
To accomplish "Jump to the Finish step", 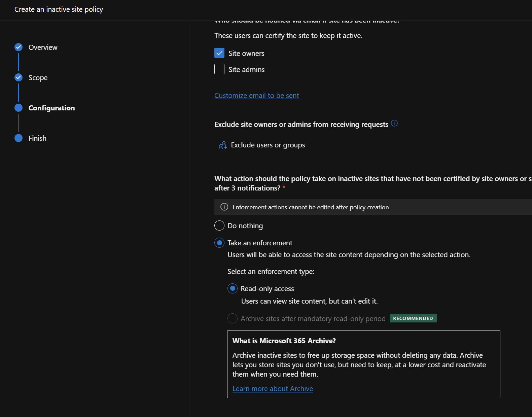I will (37, 138).
